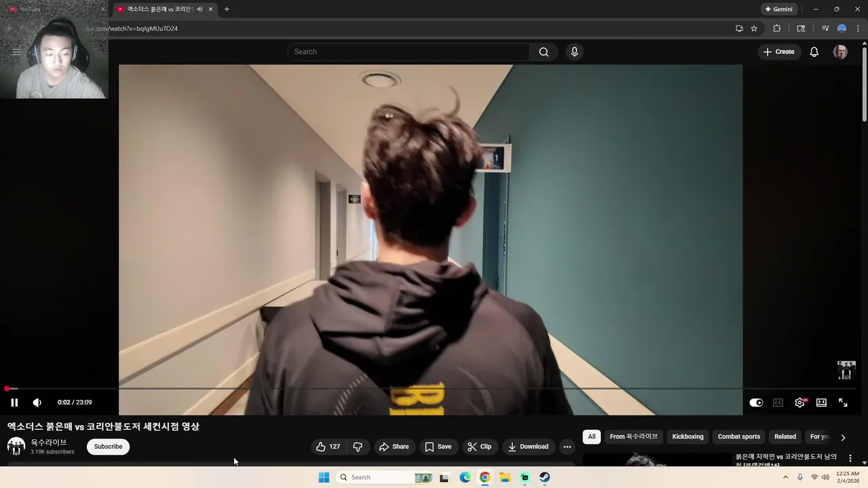The height and width of the screenshot is (488, 868).
Task: Switch to theater mode view
Action: (x=821, y=403)
